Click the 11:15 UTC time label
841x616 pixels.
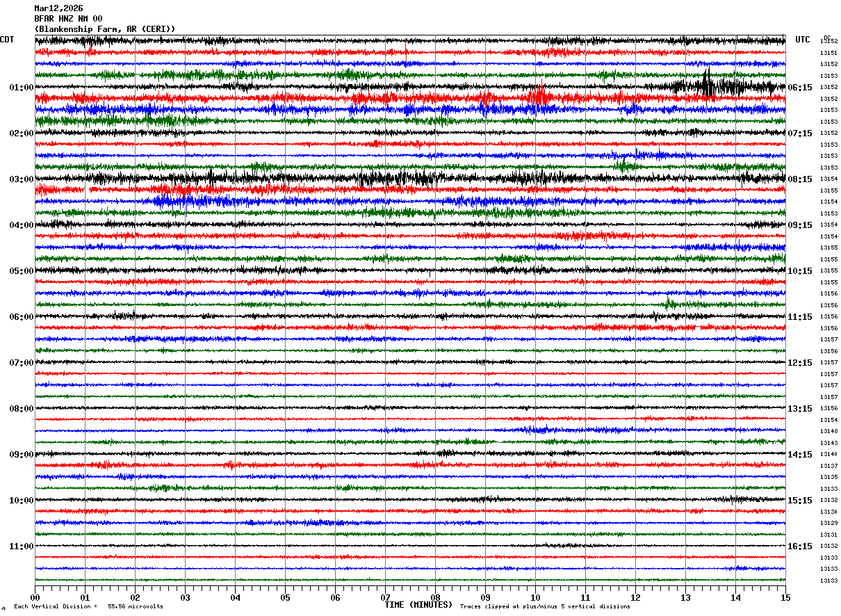pos(800,317)
